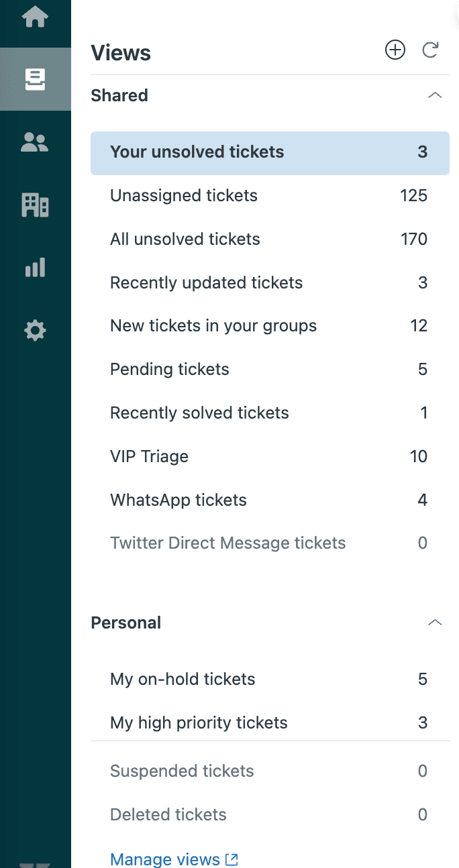Image resolution: width=459 pixels, height=868 pixels.
Task: Open the Home dashboard icon
Action: (x=35, y=18)
